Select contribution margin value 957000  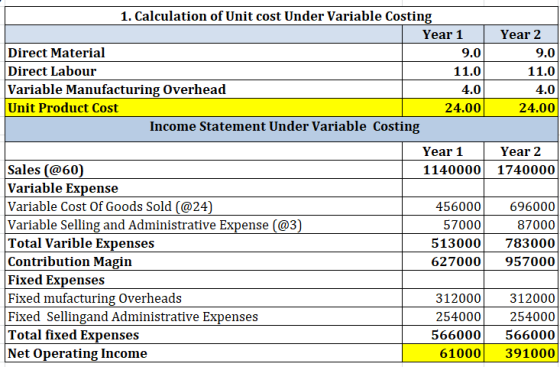[x=521, y=262]
